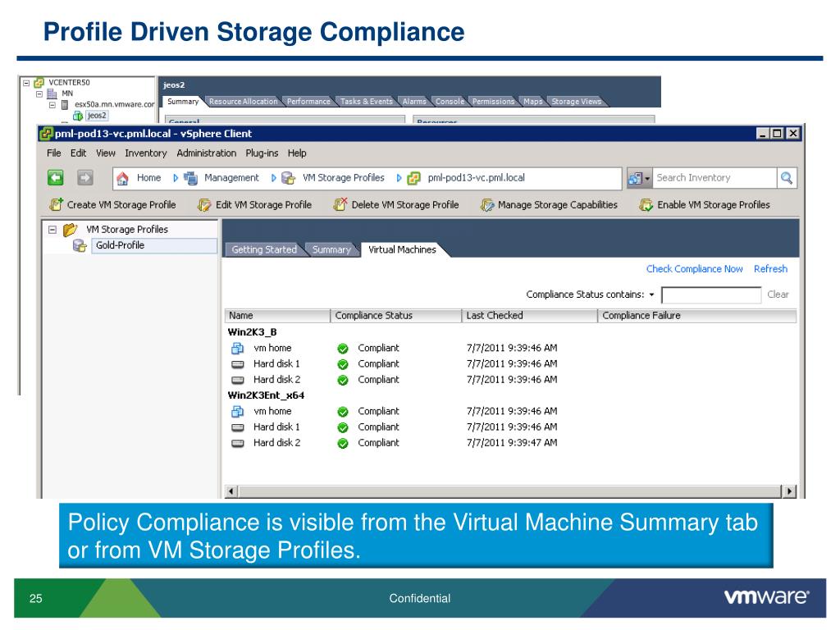
Task: Click Hard disk 2 icon under Win2K3Ent_x64
Action: click(237, 444)
